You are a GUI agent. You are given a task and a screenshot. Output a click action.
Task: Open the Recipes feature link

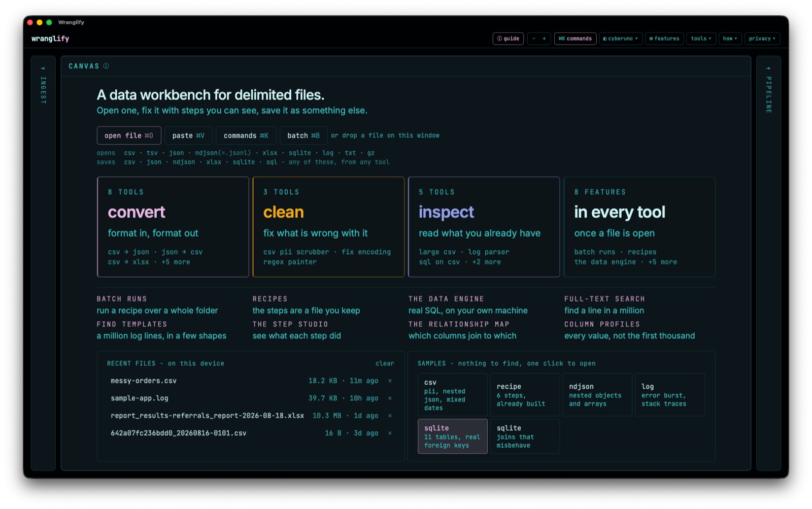307,305
